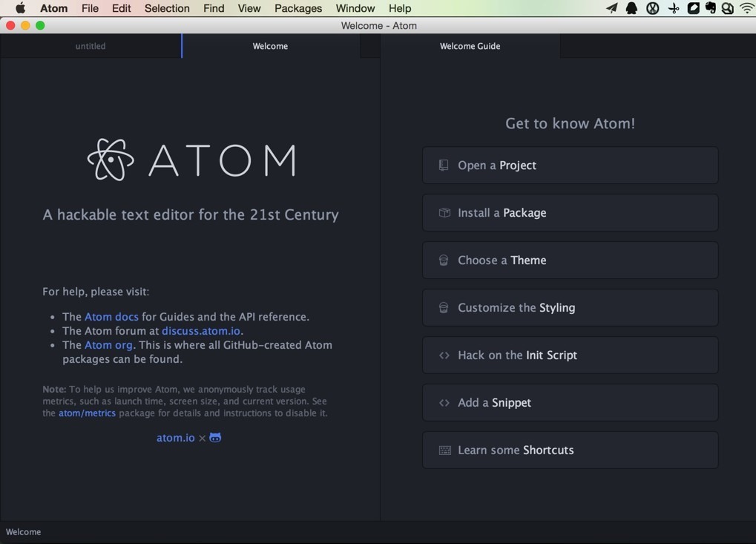This screenshot has width=756, height=544.
Task: Click the scissors-like menu bar icon
Action: pos(674,8)
